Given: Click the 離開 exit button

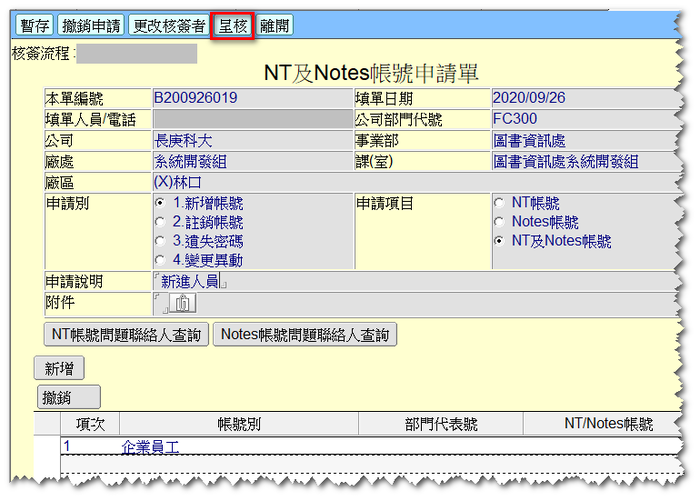Looking at the screenshot, I should click(276, 26).
